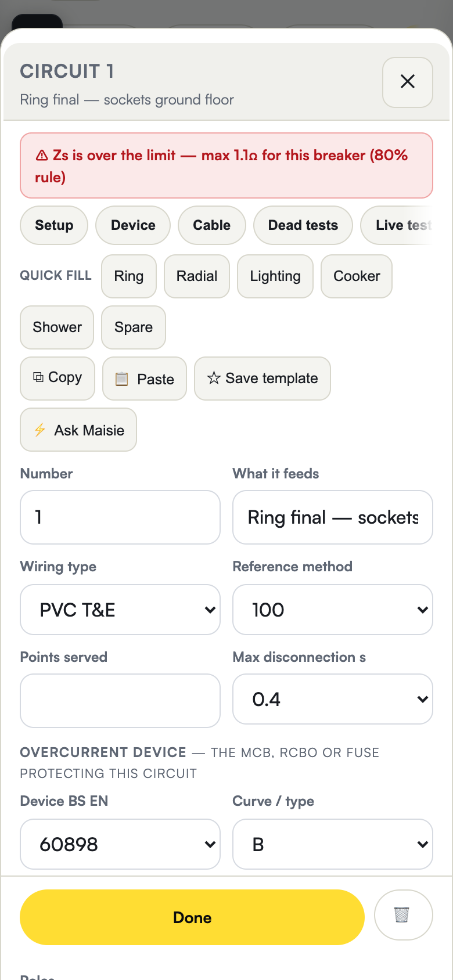Open the Wiring type dropdown
The image size is (453, 980).
120,610
